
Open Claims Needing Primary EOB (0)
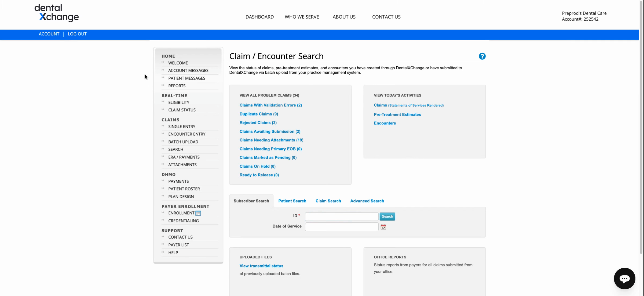pyautogui.click(x=271, y=149)
